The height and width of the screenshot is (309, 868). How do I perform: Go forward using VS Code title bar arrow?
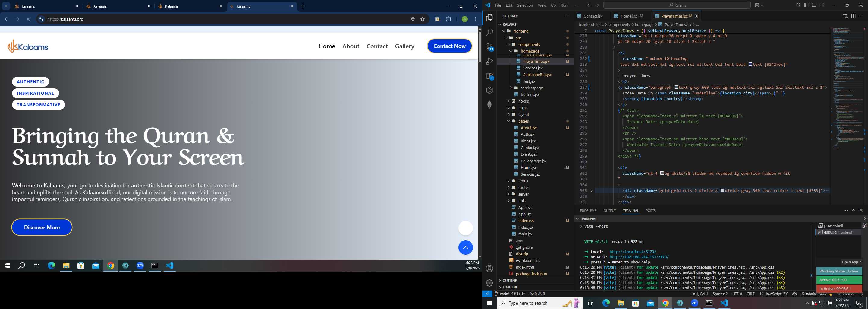click(597, 5)
